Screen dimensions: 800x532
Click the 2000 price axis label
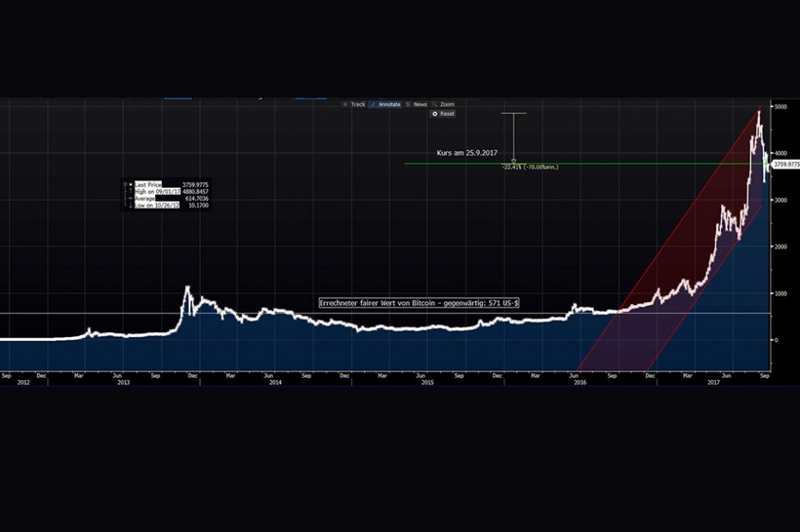tap(780, 247)
